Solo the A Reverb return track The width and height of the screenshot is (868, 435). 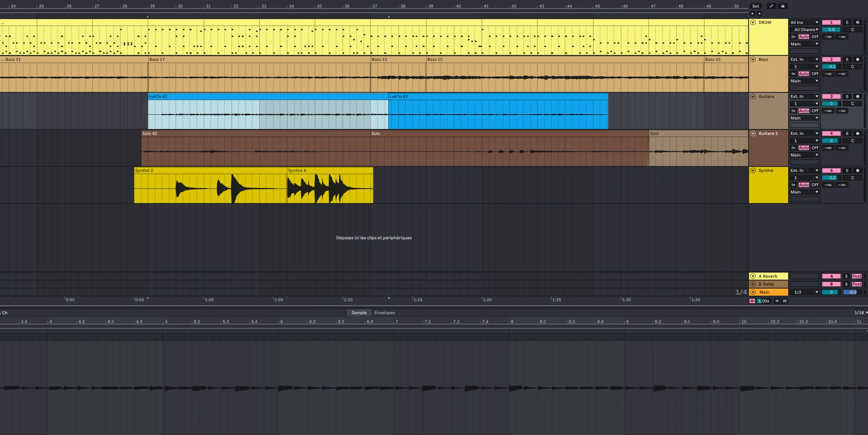click(846, 276)
